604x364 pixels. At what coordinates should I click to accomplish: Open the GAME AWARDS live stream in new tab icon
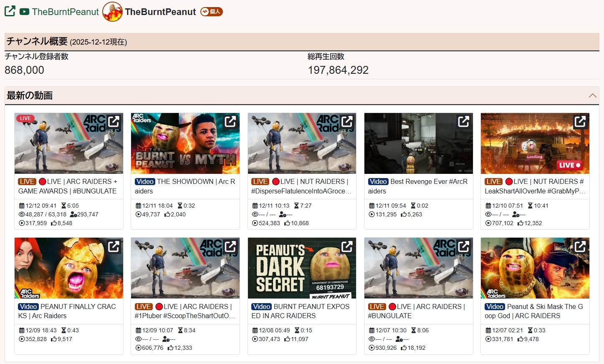(x=114, y=122)
